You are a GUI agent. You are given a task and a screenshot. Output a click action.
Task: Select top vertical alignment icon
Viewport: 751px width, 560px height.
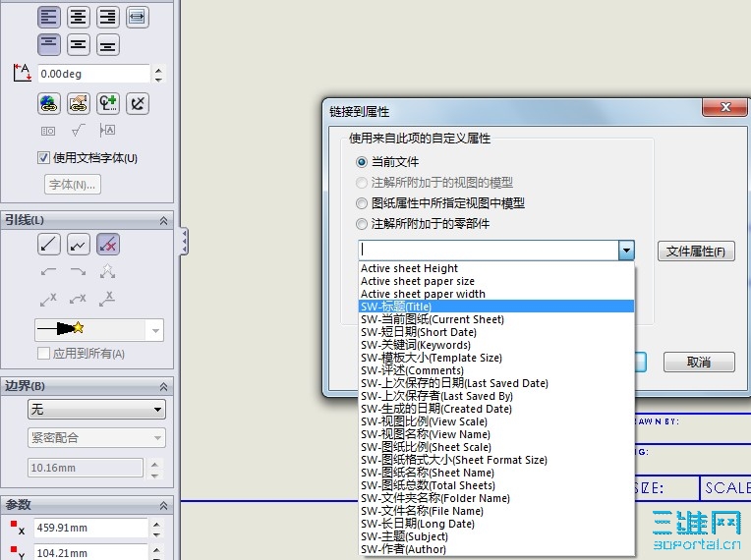pyautogui.click(x=49, y=45)
